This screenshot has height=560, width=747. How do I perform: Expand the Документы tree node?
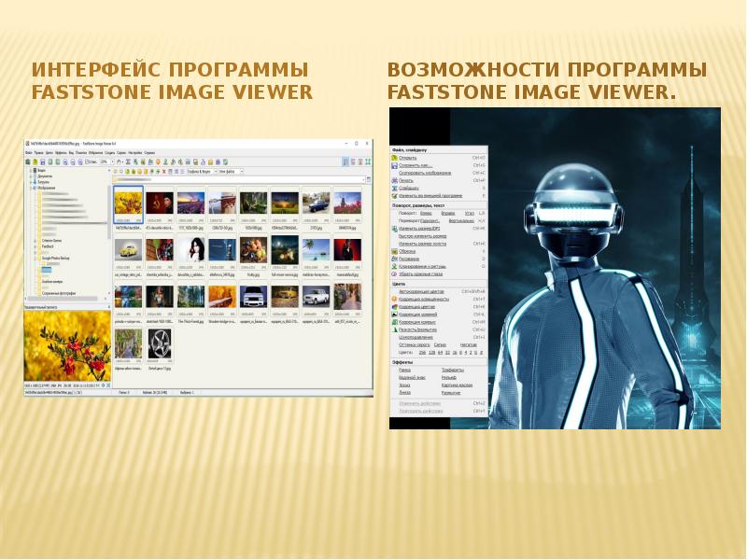tap(31, 175)
